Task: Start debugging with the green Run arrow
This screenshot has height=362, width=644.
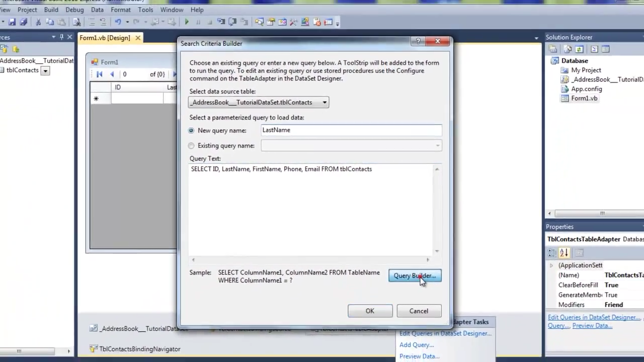Action: (x=187, y=22)
